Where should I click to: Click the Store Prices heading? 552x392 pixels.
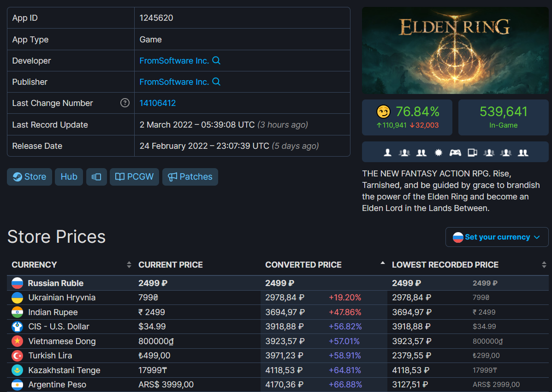pos(56,237)
